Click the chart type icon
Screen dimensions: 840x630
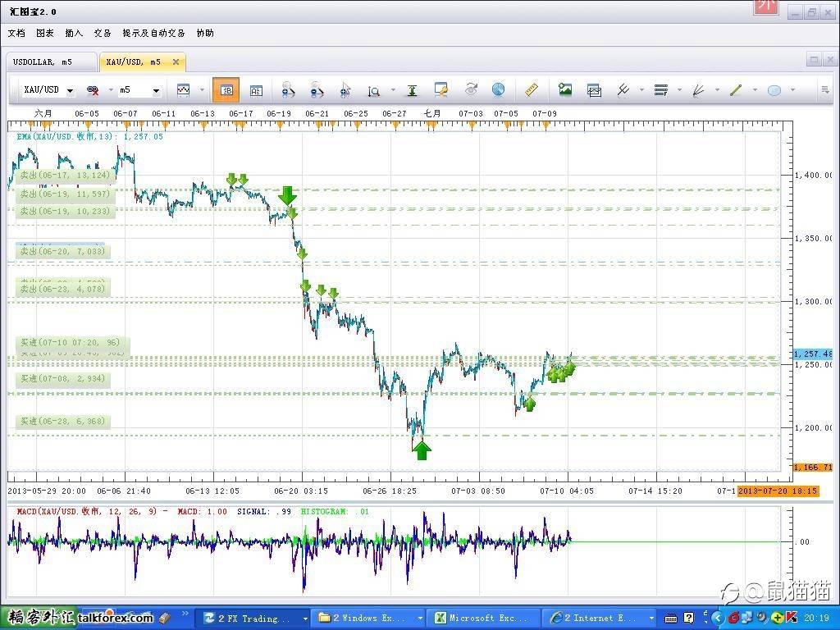184,90
